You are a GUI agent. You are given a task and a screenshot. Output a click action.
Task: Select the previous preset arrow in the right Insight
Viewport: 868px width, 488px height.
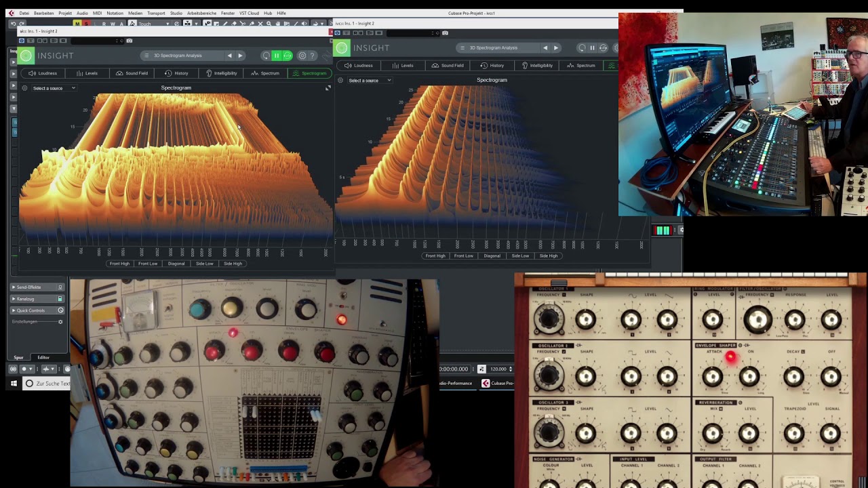click(545, 47)
